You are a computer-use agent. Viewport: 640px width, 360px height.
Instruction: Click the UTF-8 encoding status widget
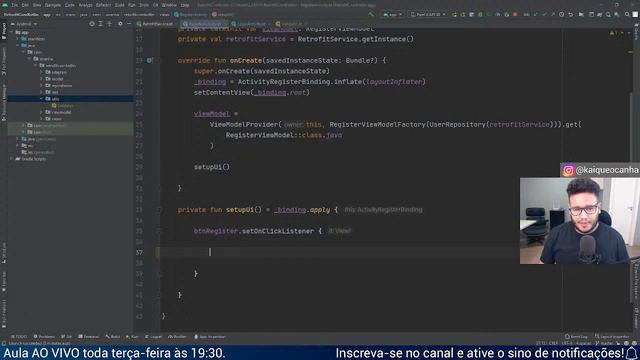(567, 343)
